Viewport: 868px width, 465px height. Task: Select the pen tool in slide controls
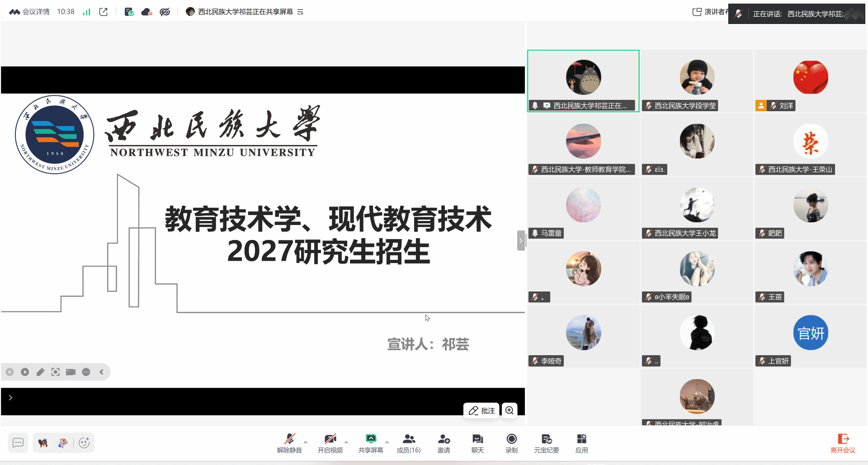tap(40, 372)
